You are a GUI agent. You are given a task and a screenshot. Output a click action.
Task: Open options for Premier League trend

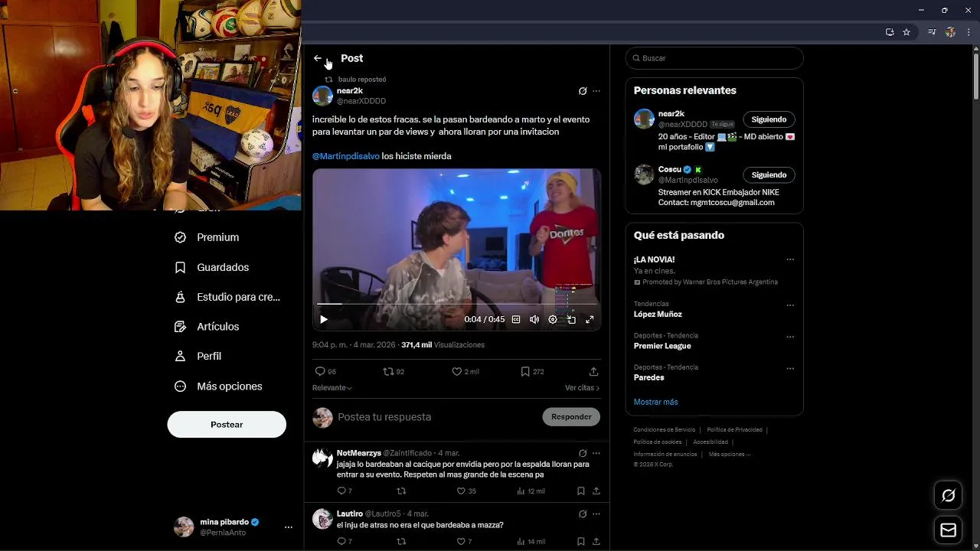coord(790,337)
